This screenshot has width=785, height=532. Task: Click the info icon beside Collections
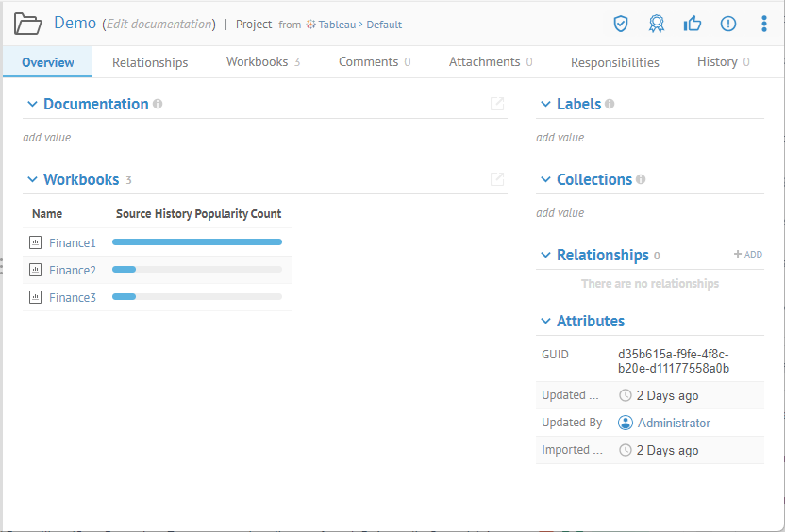click(x=641, y=179)
